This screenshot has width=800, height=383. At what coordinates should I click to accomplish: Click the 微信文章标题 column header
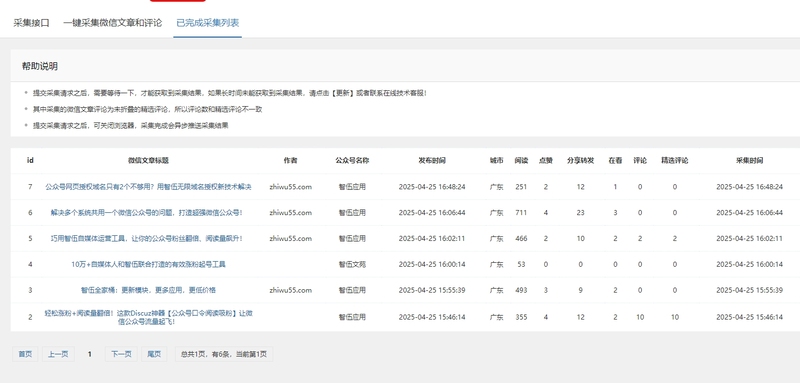tap(148, 161)
